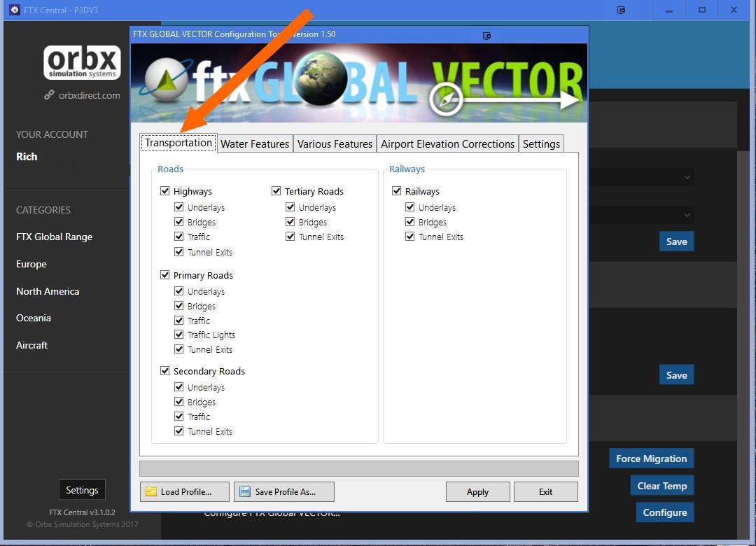Screen dimensions: 756x546
Task: Open Settings in FTX Central sidebar
Action: coord(82,489)
